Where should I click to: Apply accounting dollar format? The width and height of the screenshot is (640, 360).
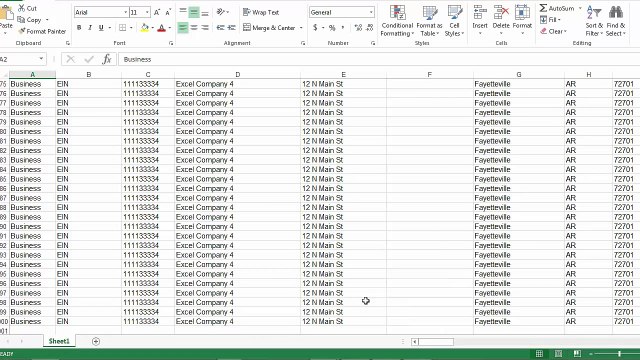(x=315, y=28)
